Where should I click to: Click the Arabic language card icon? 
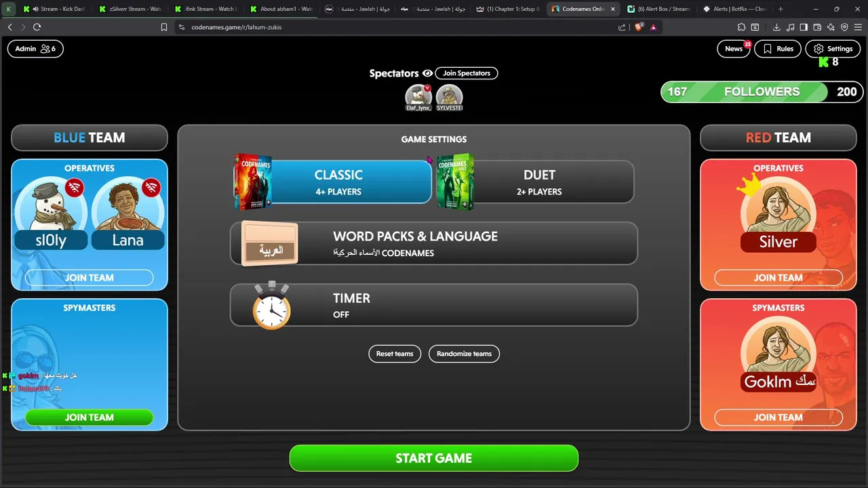coord(270,243)
